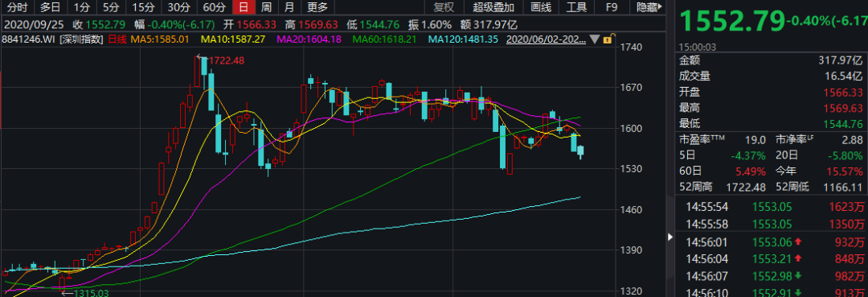Image resolution: width=868 pixels, height=297 pixels.
Task: Click the 成交量 16.54亿 row
Action: click(x=772, y=76)
